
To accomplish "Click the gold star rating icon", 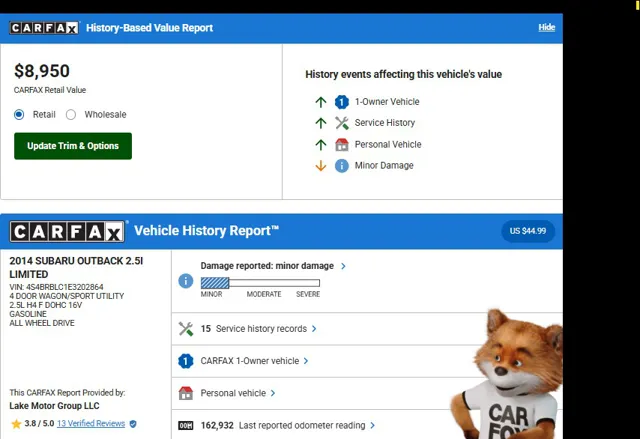I will tap(16, 424).
